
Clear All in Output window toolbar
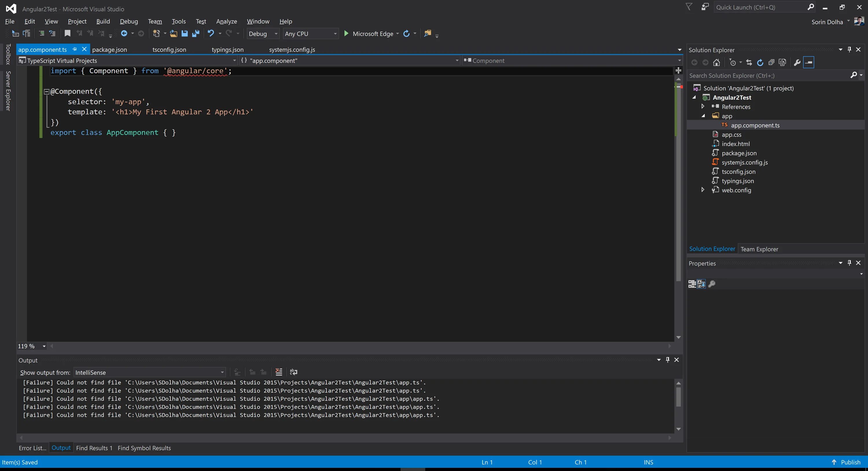coord(279,372)
